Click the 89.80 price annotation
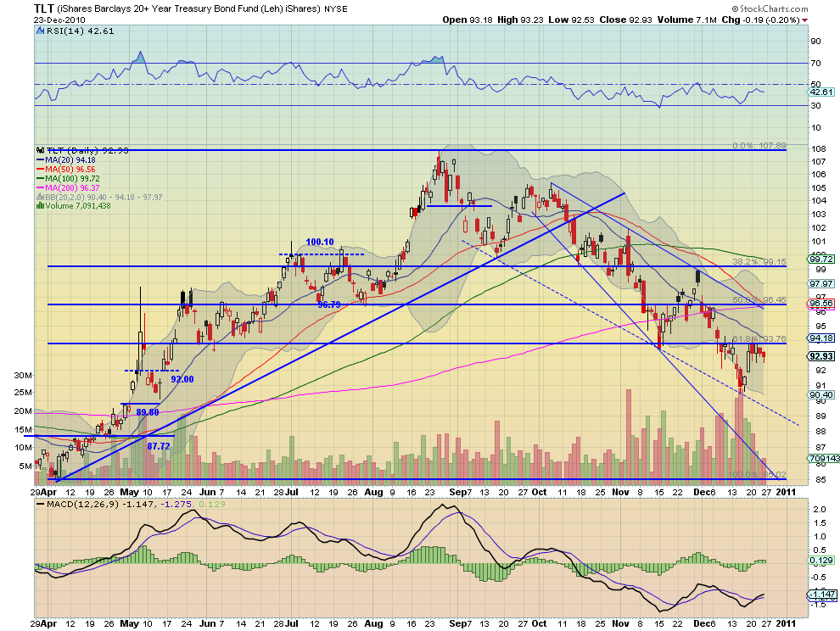This screenshot has width=840, height=631. click(x=148, y=412)
